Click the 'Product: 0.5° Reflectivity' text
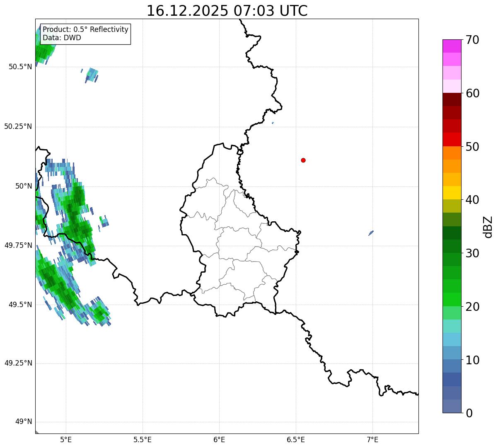 click(85, 30)
